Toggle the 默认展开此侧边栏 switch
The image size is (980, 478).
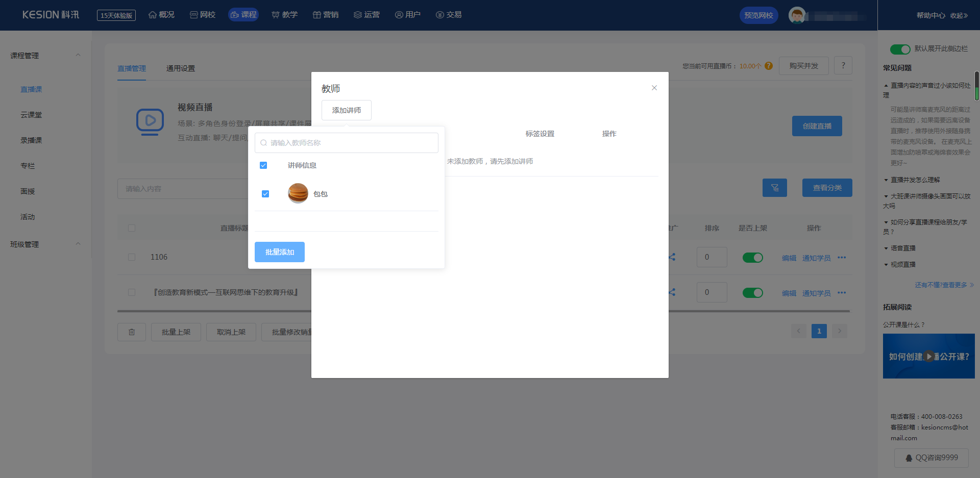click(900, 49)
